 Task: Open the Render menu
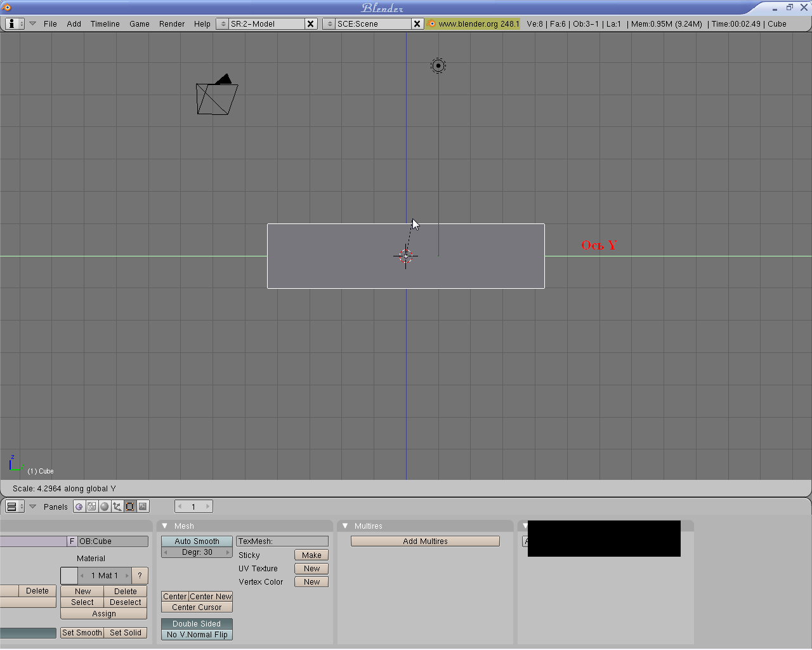point(171,23)
